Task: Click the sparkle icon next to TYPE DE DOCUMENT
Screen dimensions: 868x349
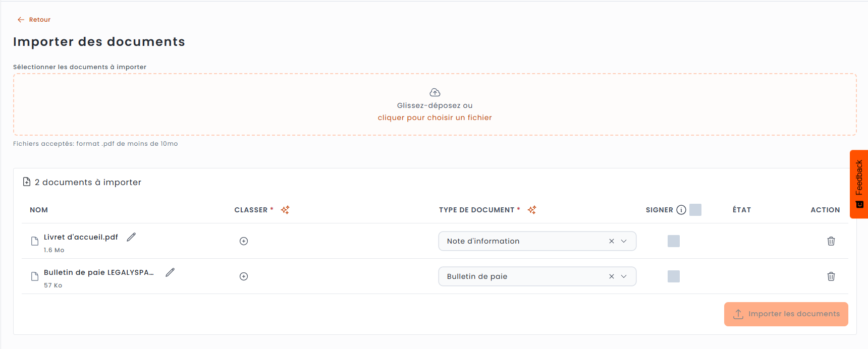Action: tap(532, 210)
